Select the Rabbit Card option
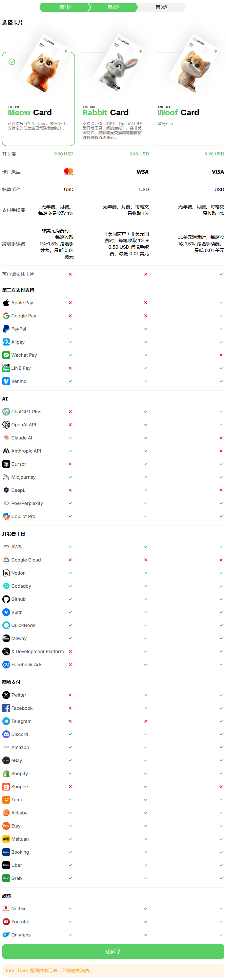226x980 pixels. click(x=113, y=99)
